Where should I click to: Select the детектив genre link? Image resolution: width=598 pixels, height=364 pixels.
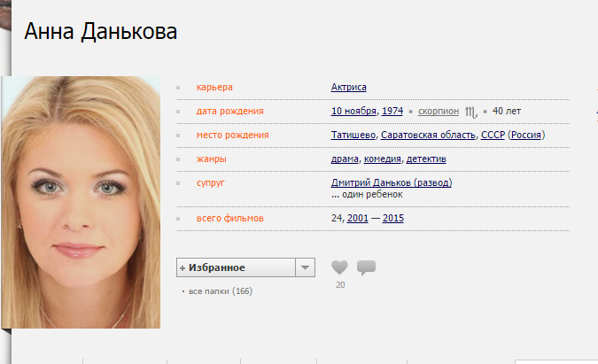coord(426,159)
